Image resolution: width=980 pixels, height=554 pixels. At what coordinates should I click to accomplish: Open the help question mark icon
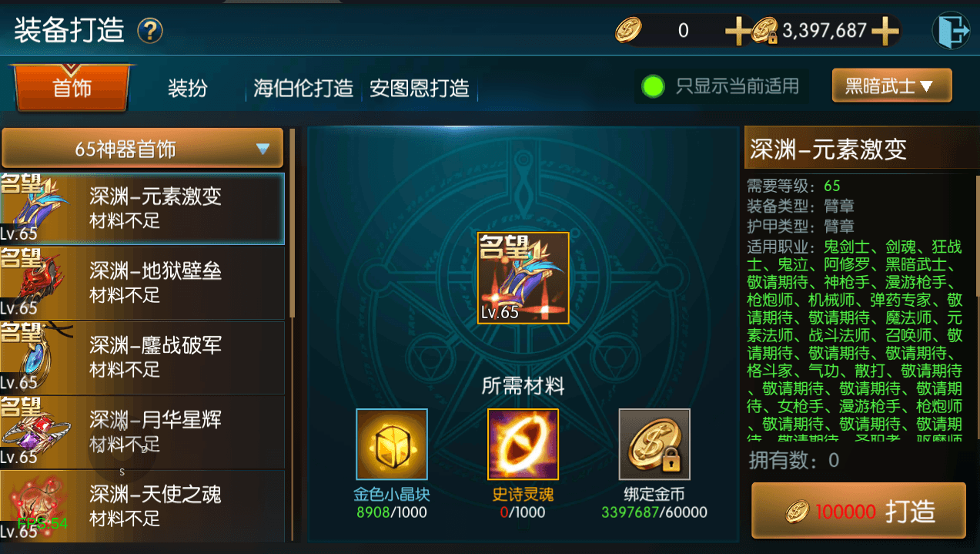point(150,32)
